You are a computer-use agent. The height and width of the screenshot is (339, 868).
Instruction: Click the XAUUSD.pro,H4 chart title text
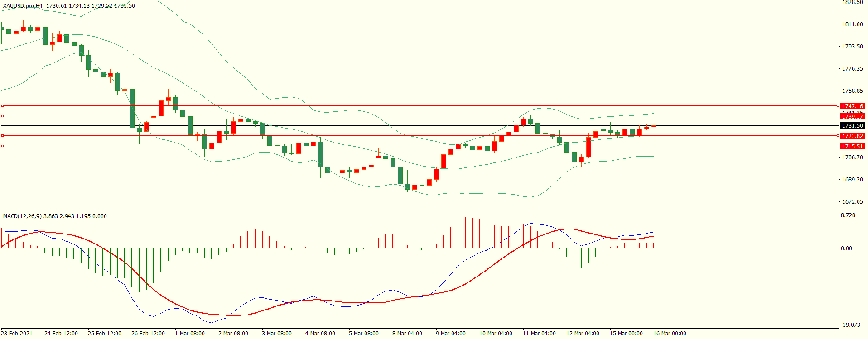23,6
